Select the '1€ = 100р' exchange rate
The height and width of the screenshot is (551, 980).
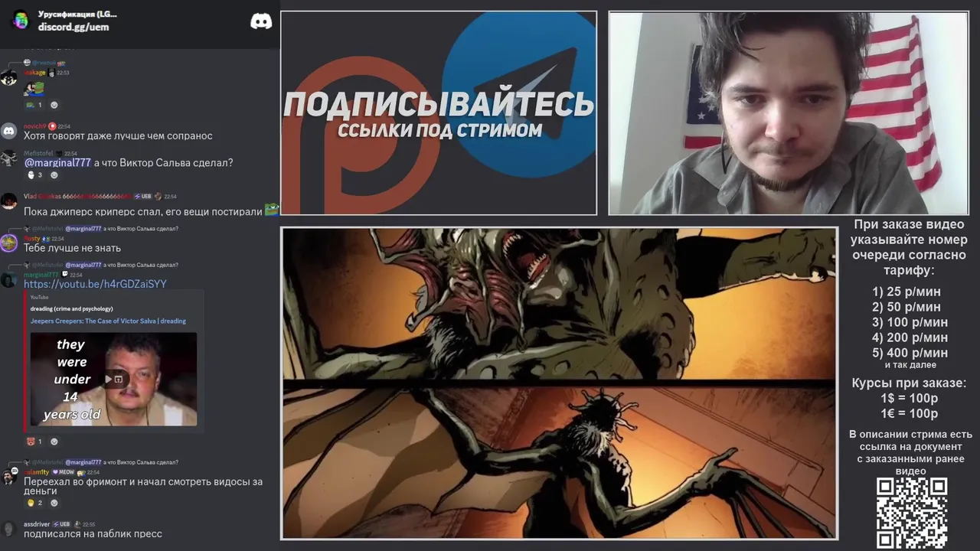click(x=910, y=414)
